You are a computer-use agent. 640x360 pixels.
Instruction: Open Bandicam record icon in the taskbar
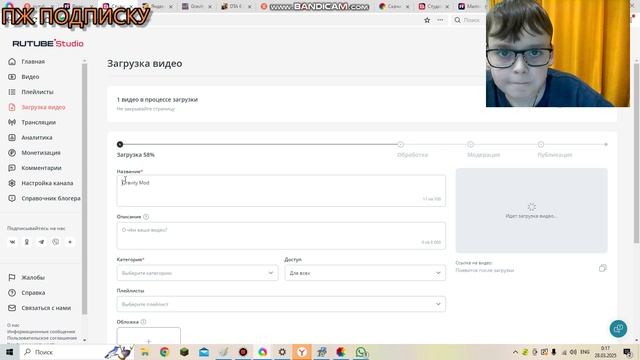tap(243, 352)
